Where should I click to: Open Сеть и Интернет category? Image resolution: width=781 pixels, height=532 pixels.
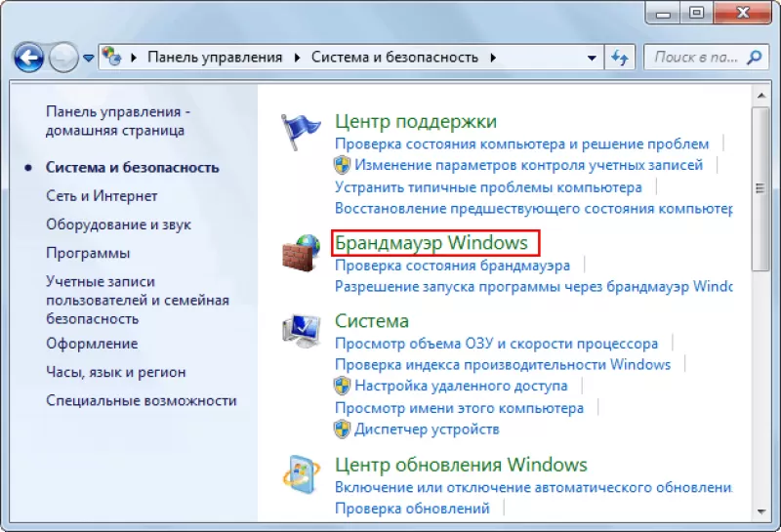pos(102,196)
